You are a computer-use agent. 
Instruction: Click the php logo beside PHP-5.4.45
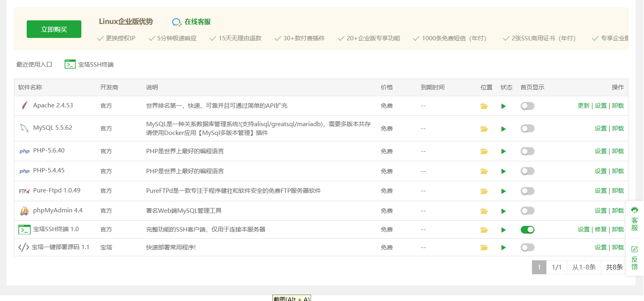pyautogui.click(x=24, y=171)
